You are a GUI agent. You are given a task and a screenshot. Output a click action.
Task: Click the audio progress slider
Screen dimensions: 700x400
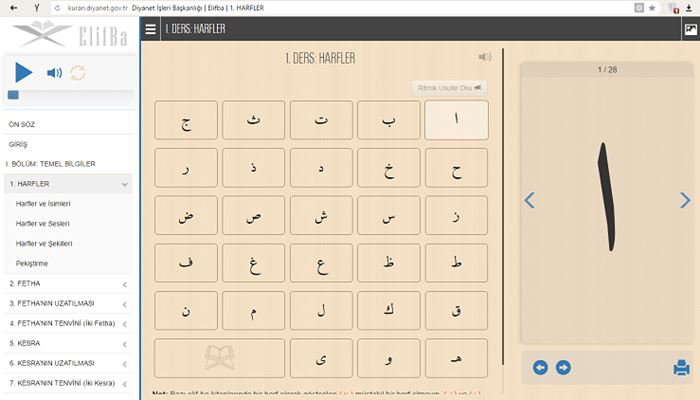coord(70,95)
